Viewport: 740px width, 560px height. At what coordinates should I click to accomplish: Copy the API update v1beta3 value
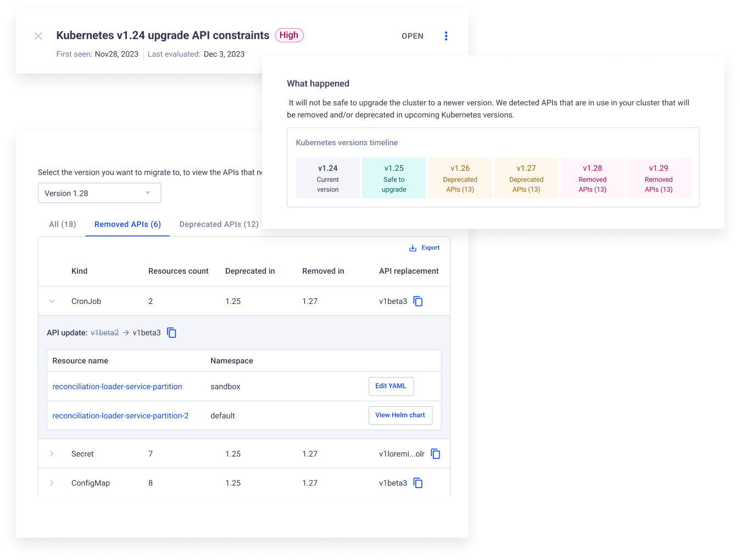[171, 332]
